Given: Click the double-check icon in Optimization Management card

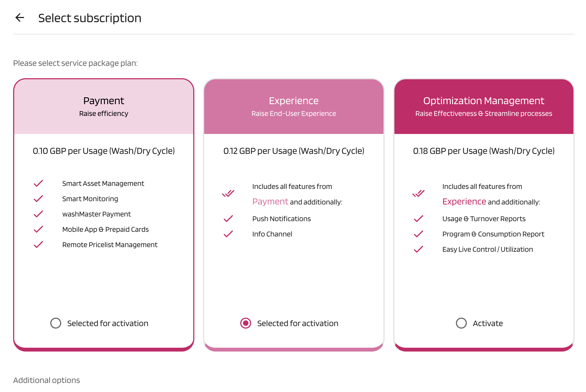Looking at the screenshot, I should pos(418,194).
